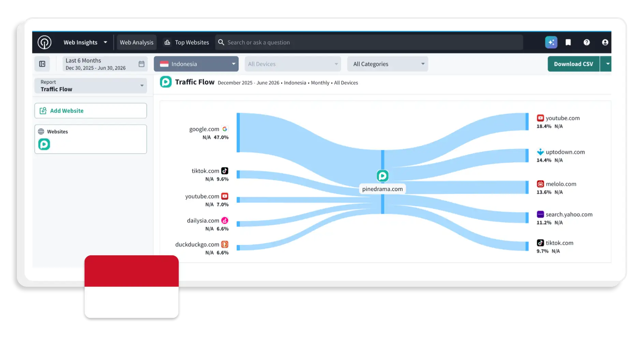Open the AI sparkle assistant button

[551, 42]
